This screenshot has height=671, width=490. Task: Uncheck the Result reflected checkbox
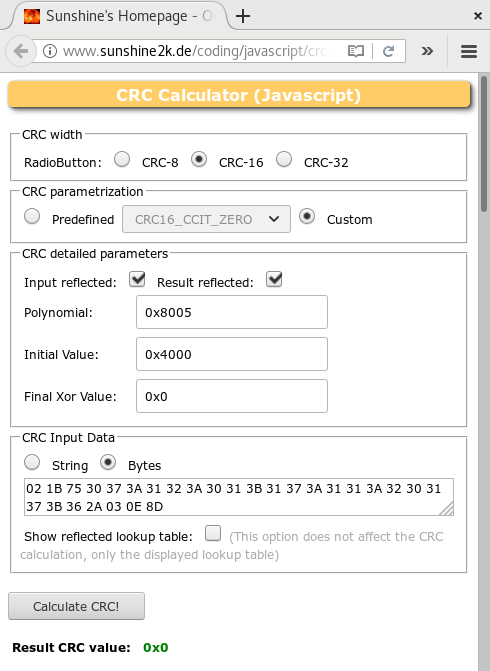coord(274,279)
